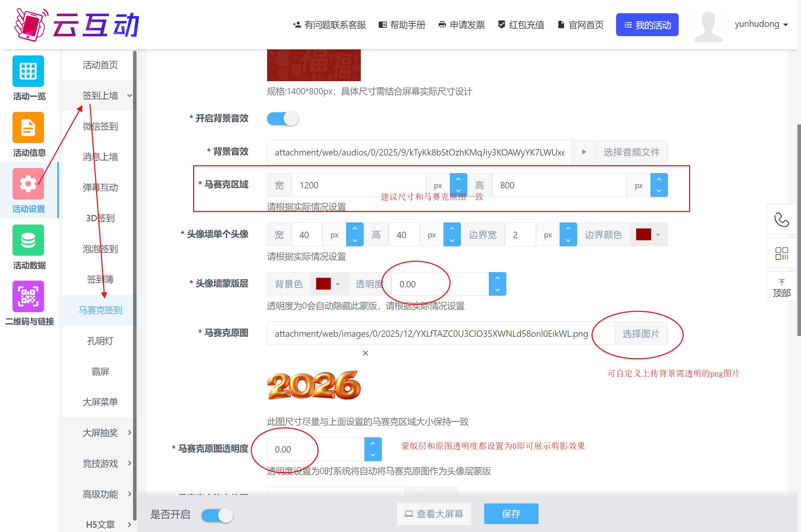Click the 顶部 back-to-top icon
801x532 pixels.
(782, 286)
